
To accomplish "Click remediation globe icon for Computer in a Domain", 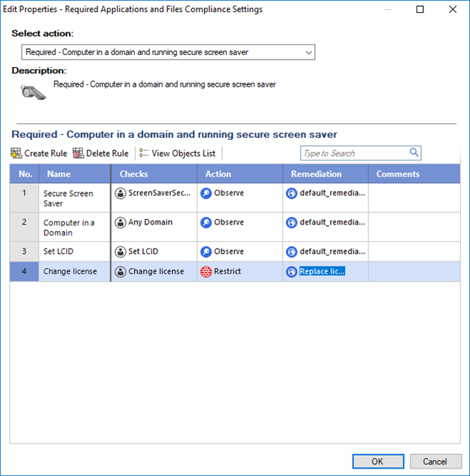I will coord(291,222).
